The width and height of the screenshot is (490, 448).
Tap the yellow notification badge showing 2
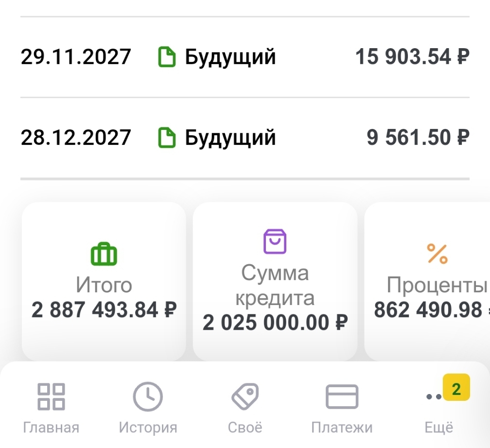point(456,388)
